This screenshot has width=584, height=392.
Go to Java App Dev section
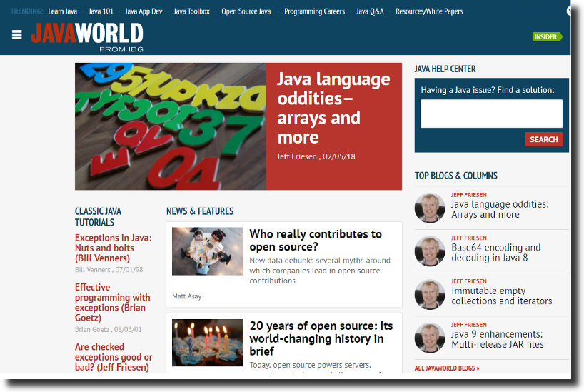[144, 11]
